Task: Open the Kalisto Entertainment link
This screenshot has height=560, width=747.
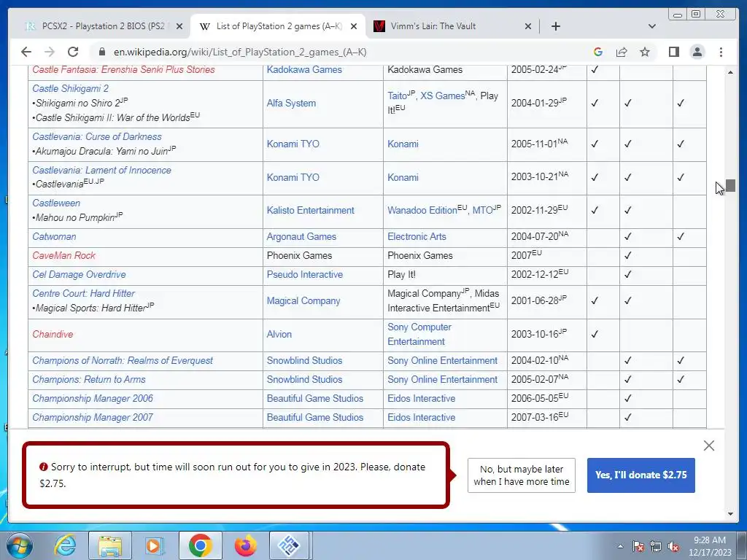Action: tap(311, 211)
